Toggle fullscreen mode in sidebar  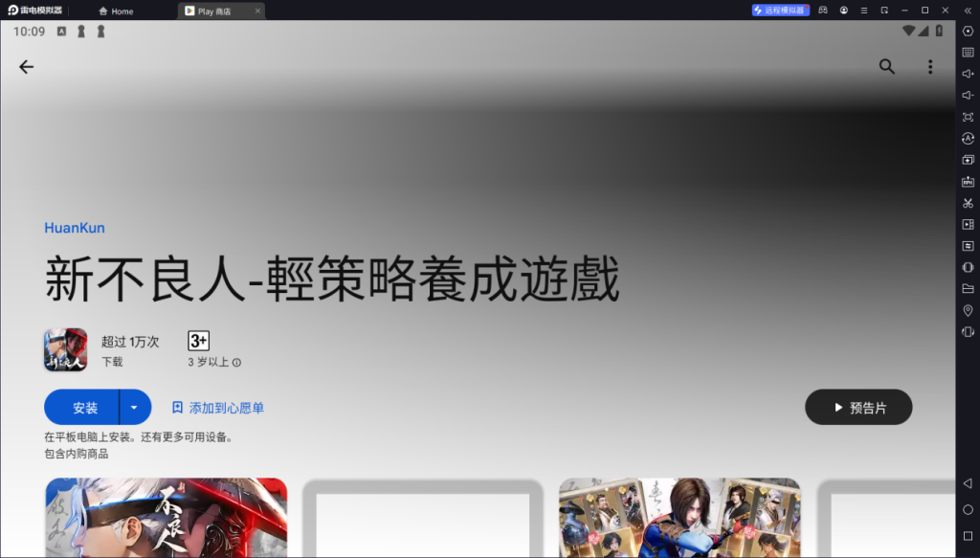coord(968,117)
